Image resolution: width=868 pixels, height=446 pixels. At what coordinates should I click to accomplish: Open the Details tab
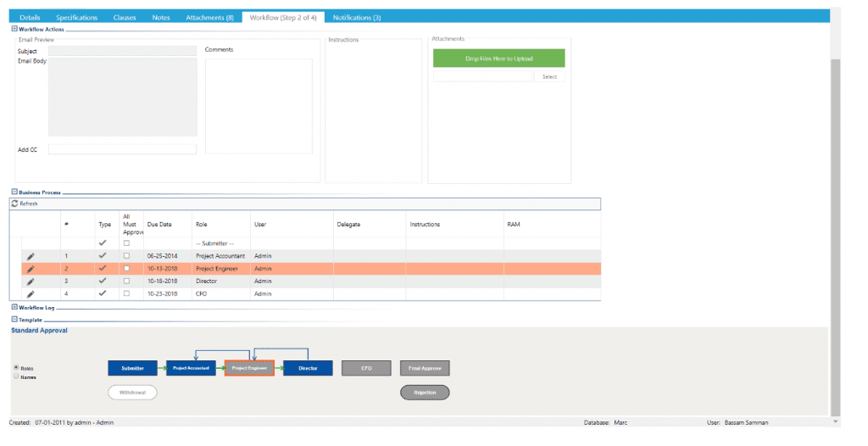(x=30, y=18)
